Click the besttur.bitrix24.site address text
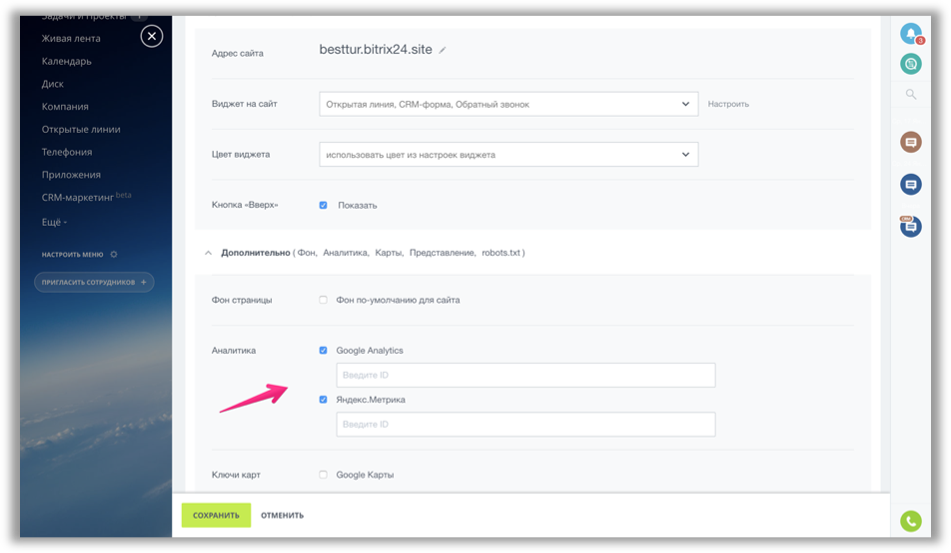The width and height of the screenshot is (951, 553). coord(376,50)
